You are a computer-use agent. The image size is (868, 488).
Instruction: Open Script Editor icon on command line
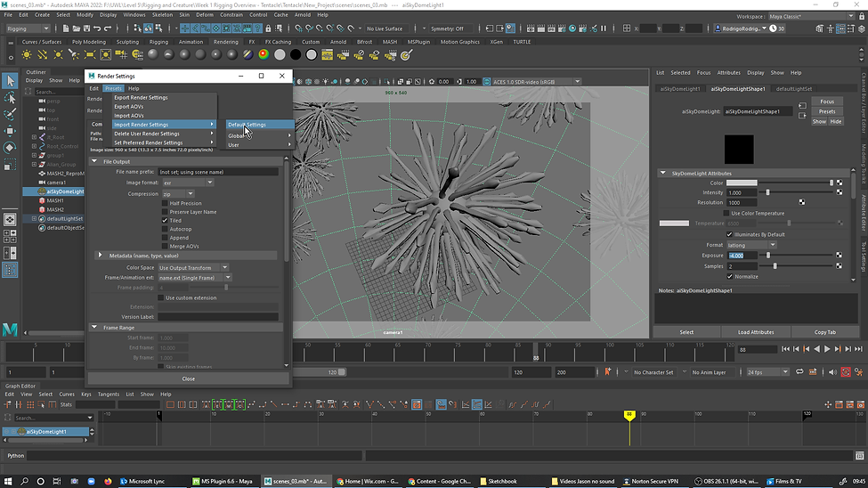click(859, 455)
